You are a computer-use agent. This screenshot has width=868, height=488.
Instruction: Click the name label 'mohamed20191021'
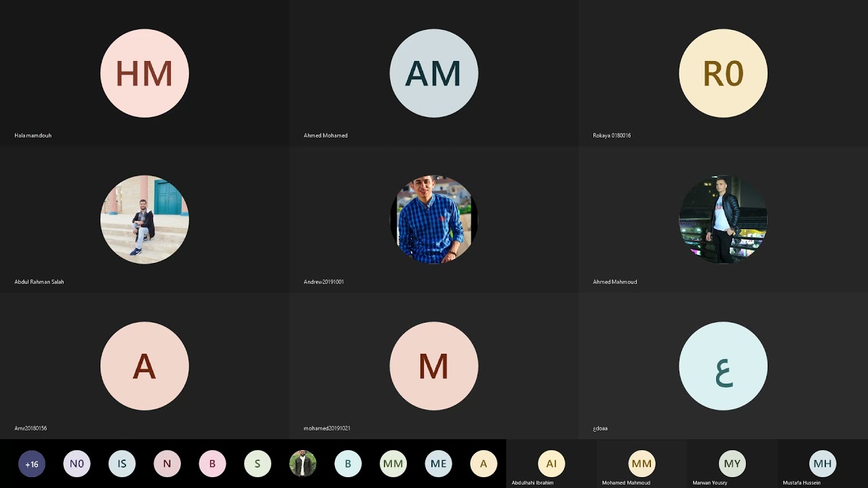[x=327, y=428]
